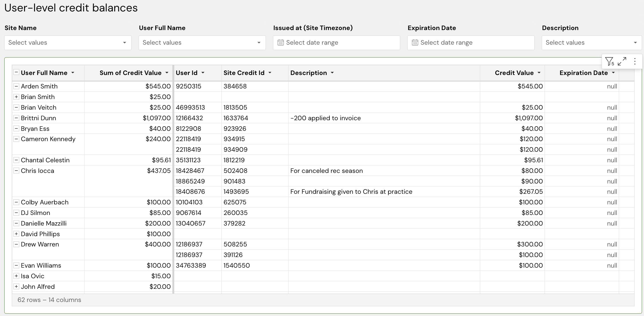644x316 pixels.
Task: Collapse the Arden Smith row
Action: tap(16, 86)
